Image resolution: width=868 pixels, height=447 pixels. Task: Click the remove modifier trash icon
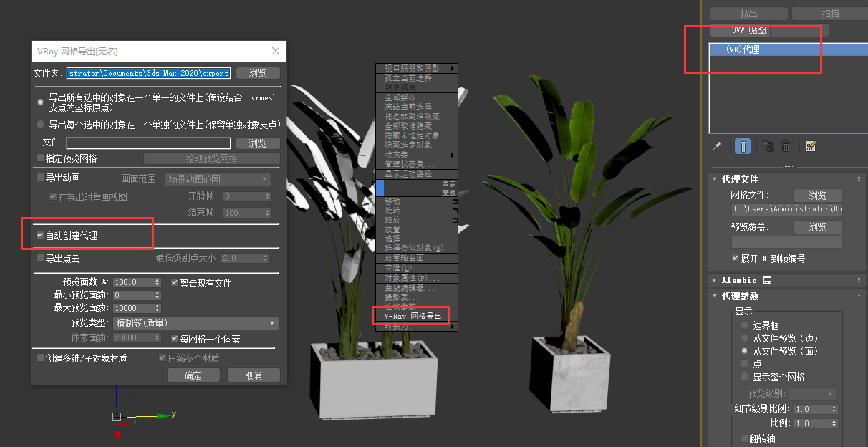(786, 146)
